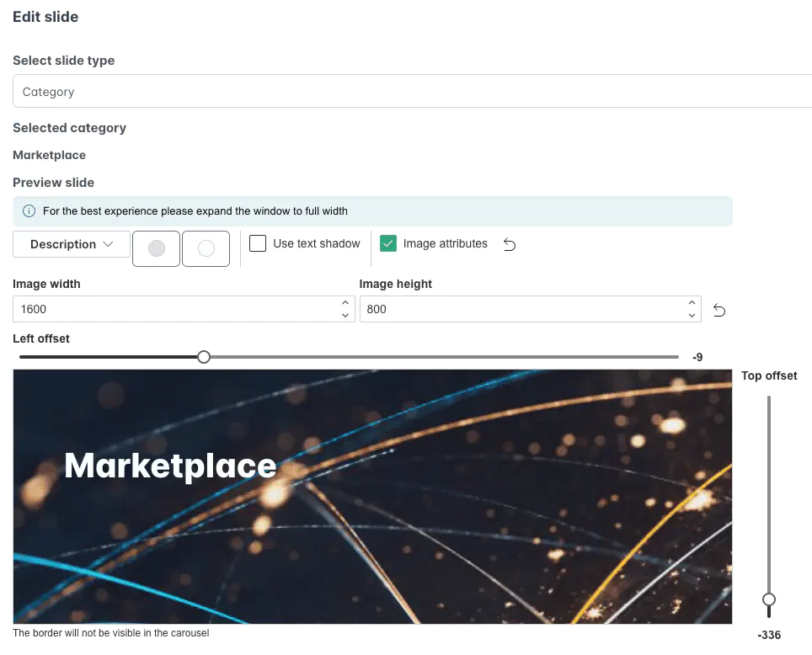Select the outlined light circle color option
812x655 pixels.
tap(205, 248)
